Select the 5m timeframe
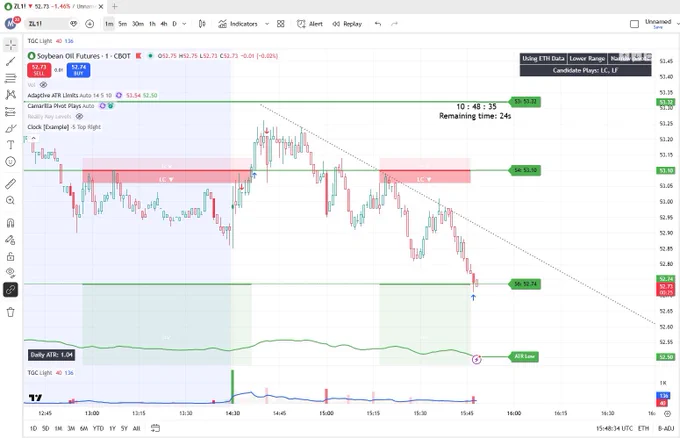This screenshot has height=438, width=680. point(123,24)
